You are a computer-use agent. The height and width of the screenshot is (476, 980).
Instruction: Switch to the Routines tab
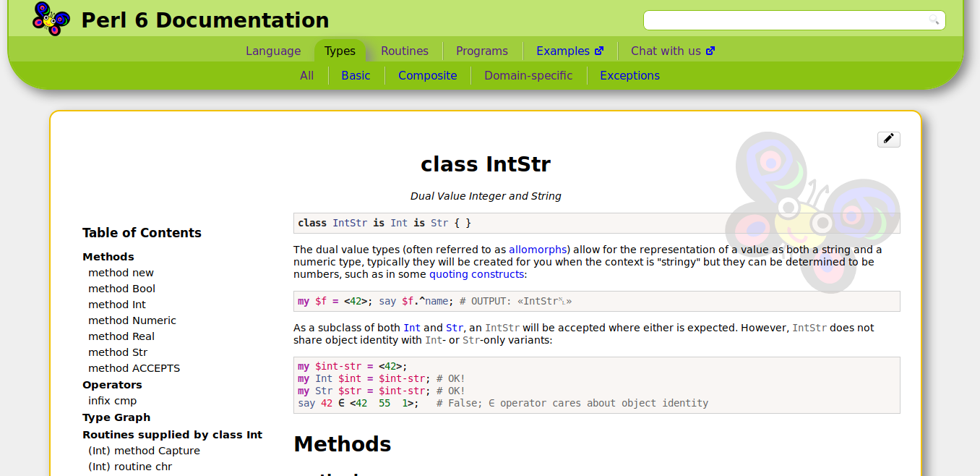click(x=405, y=51)
